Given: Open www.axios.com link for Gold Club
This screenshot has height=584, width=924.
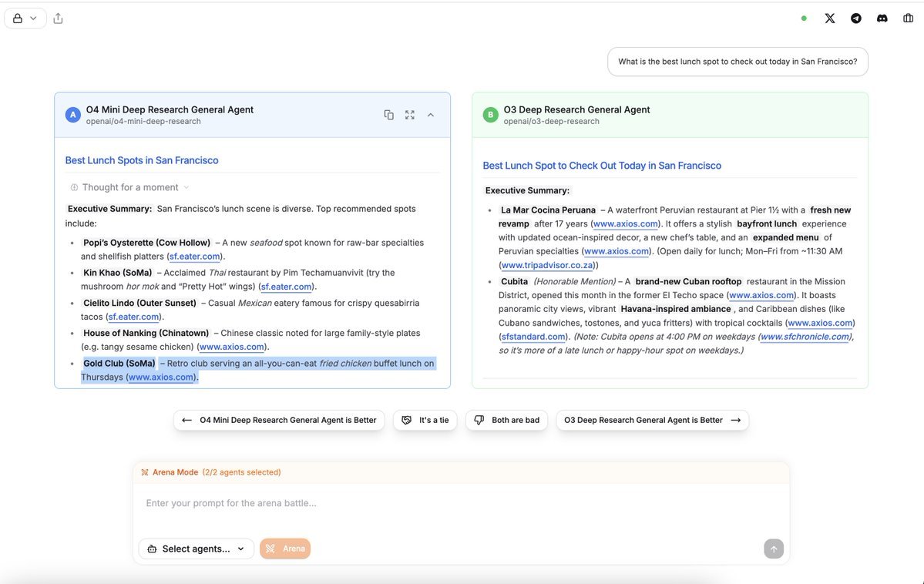Looking at the screenshot, I should click(161, 378).
